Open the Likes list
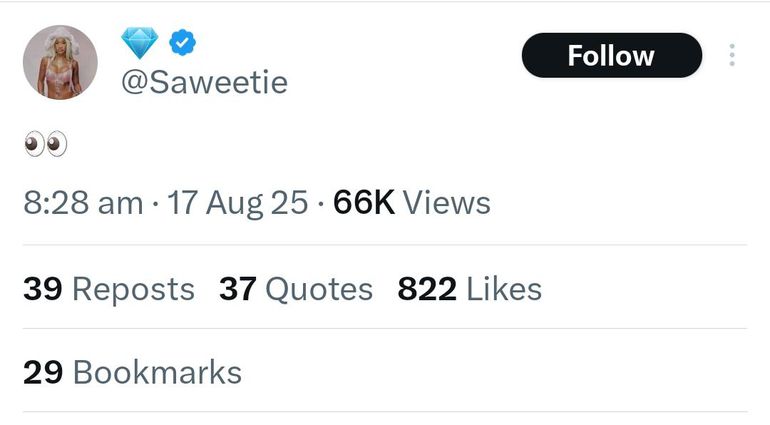770x425 pixels. point(504,289)
